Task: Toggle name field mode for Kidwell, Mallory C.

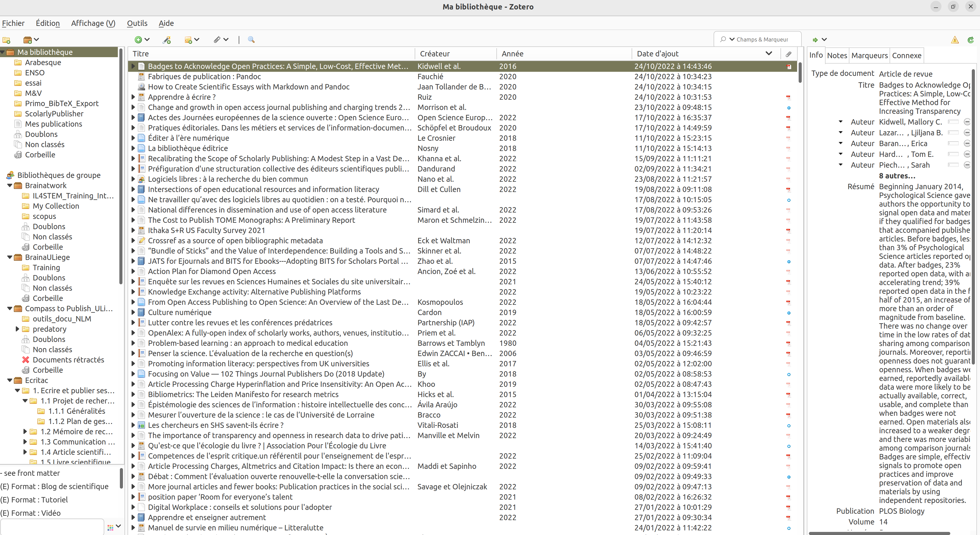Action: [953, 122]
